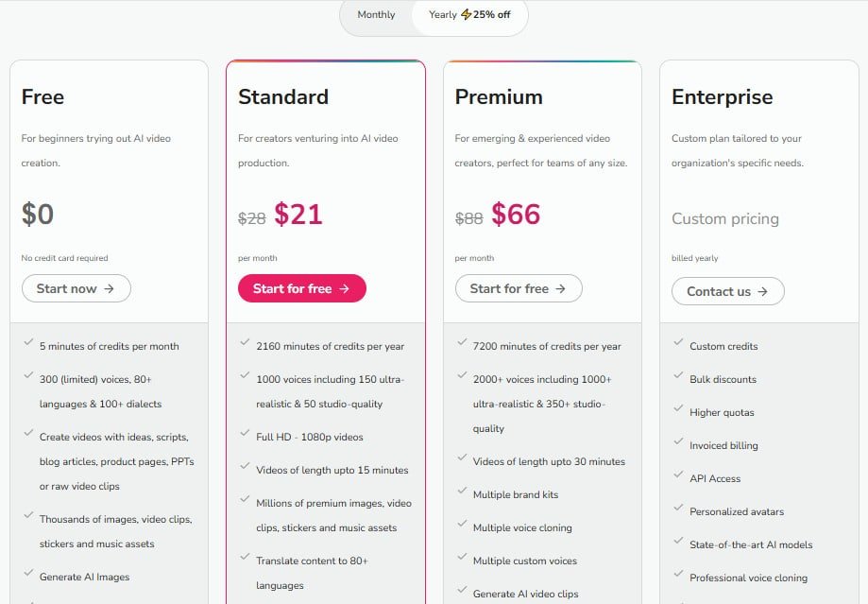Click arrow icon in Start now button
This screenshot has width=868, height=604.
pos(109,288)
